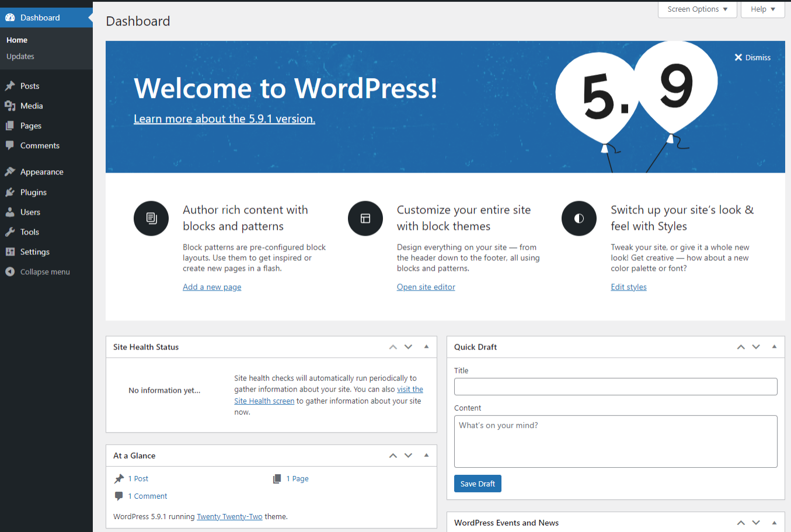
Task: Click the Dismiss X icon on welcome panel
Action: 738,57
